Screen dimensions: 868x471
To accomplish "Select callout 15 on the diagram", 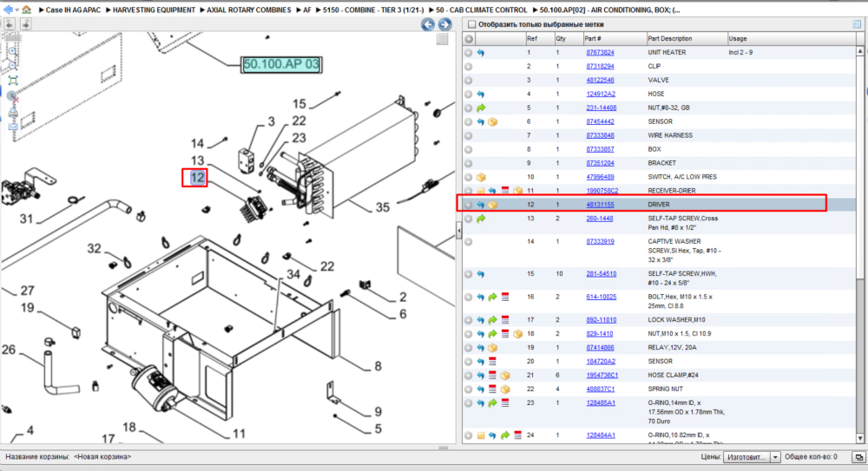I will (x=299, y=104).
